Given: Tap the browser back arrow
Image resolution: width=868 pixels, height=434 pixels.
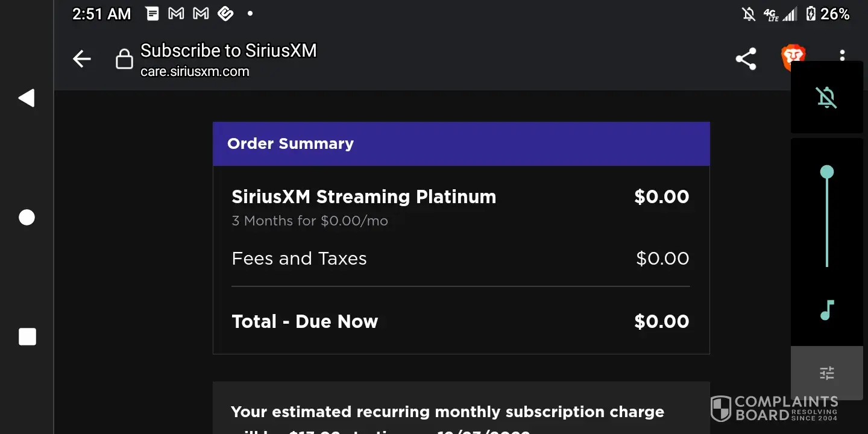Looking at the screenshot, I should tap(82, 59).
